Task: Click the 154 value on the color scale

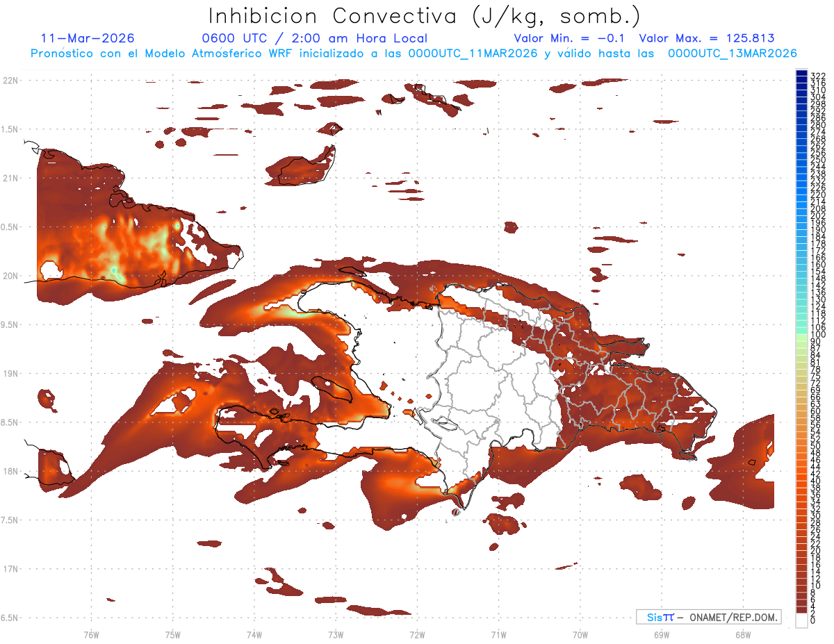Action: [x=818, y=271]
